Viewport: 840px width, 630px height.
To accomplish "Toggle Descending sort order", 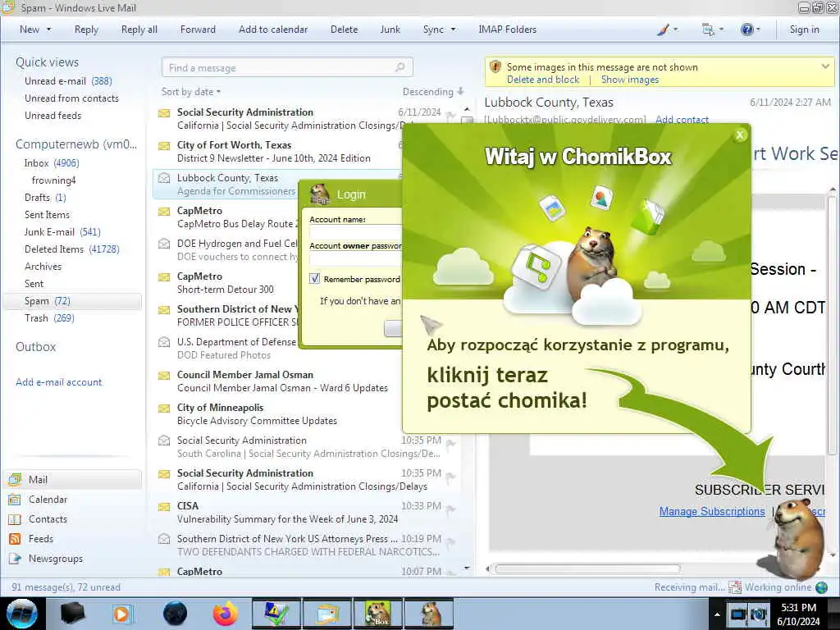I will [x=433, y=92].
